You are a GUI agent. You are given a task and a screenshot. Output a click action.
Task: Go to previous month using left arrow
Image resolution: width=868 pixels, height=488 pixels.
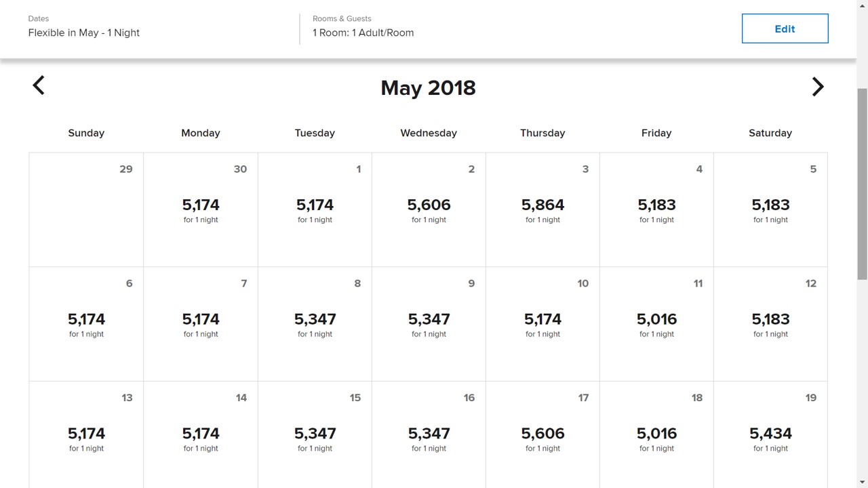39,85
